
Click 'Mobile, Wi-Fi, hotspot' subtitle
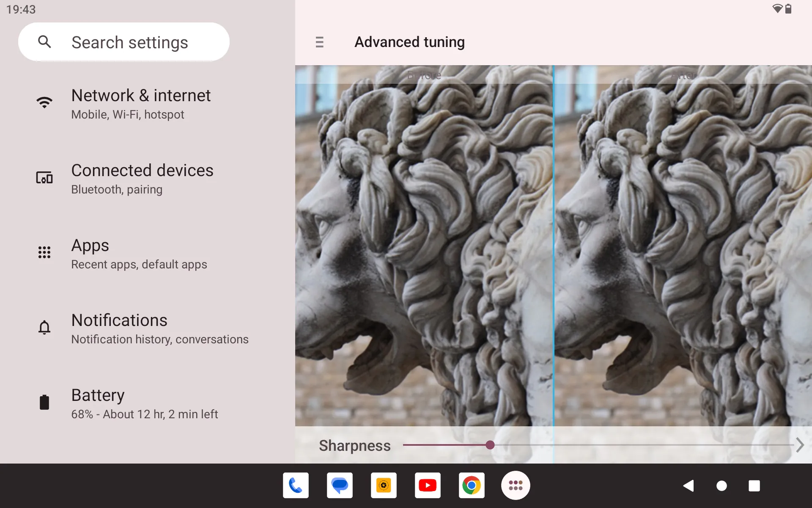[128, 115]
